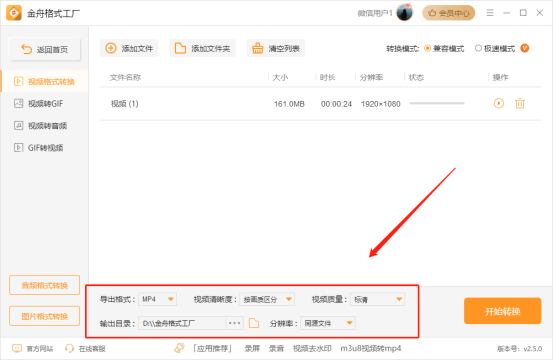
Task: Open the user avatar profile picture
Action: 405,13
